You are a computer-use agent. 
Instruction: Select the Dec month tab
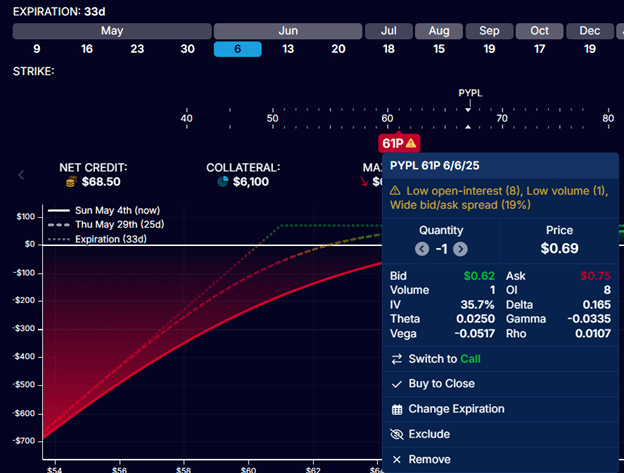[590, 31]
